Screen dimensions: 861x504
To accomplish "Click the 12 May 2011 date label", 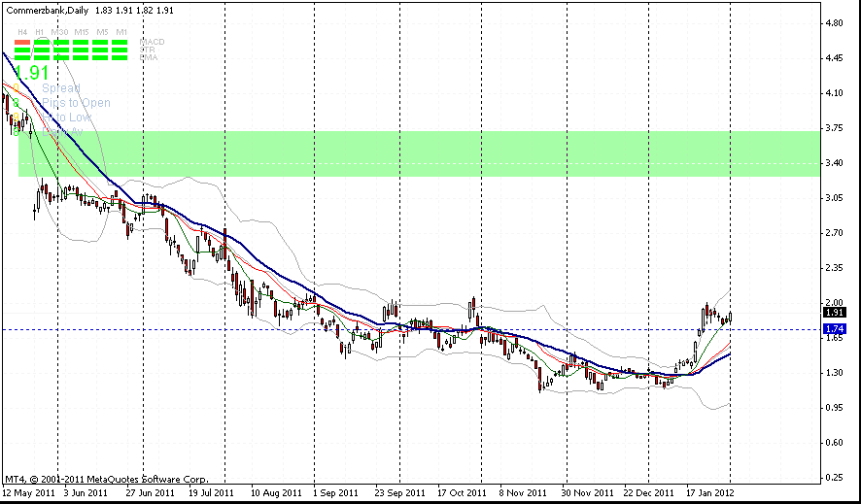I will tap(29, 492).
